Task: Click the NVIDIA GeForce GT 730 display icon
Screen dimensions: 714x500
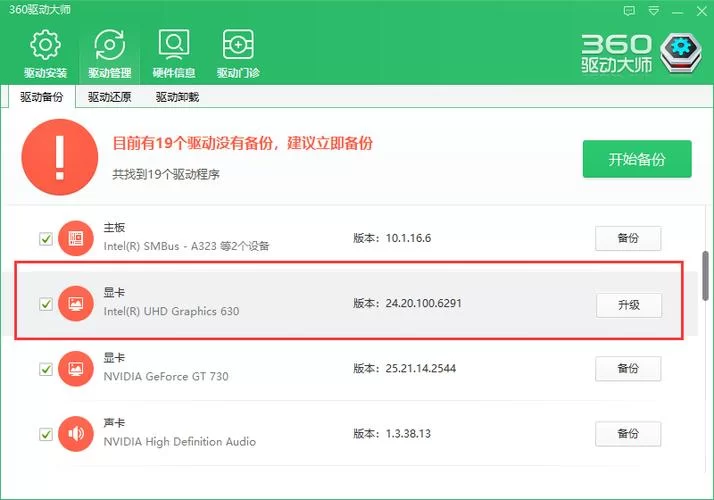Action: pyautogui.click(x=76, y=368)
